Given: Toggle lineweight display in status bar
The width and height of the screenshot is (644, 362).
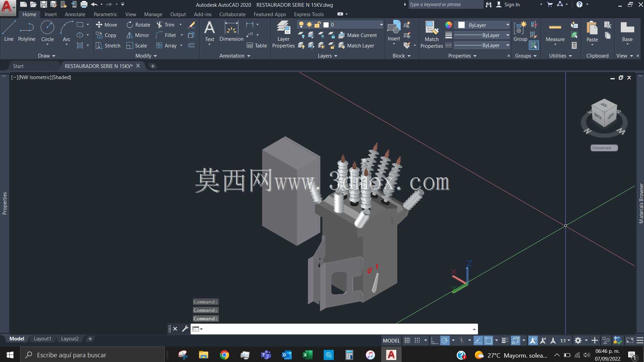Looking at the screenshot, I should (505, 340).
